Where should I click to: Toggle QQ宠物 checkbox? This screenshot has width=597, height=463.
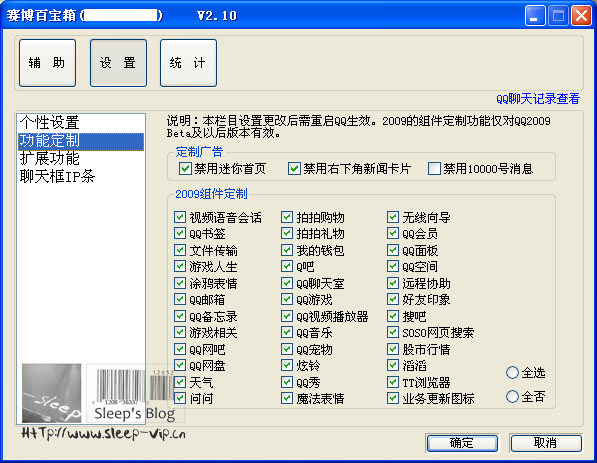[x=287, y=349]
